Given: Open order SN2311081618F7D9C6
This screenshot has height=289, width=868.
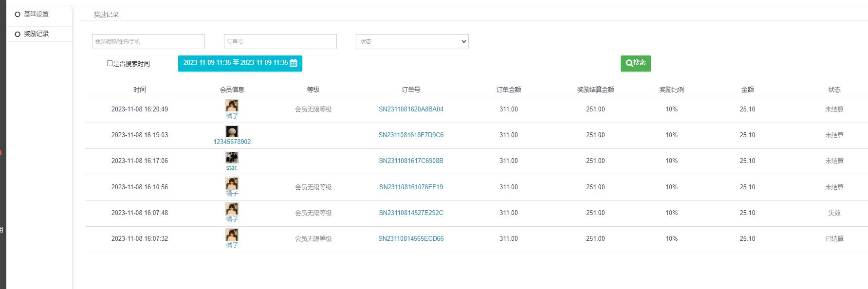Looking at the screenshot, I should coord(411,135).
